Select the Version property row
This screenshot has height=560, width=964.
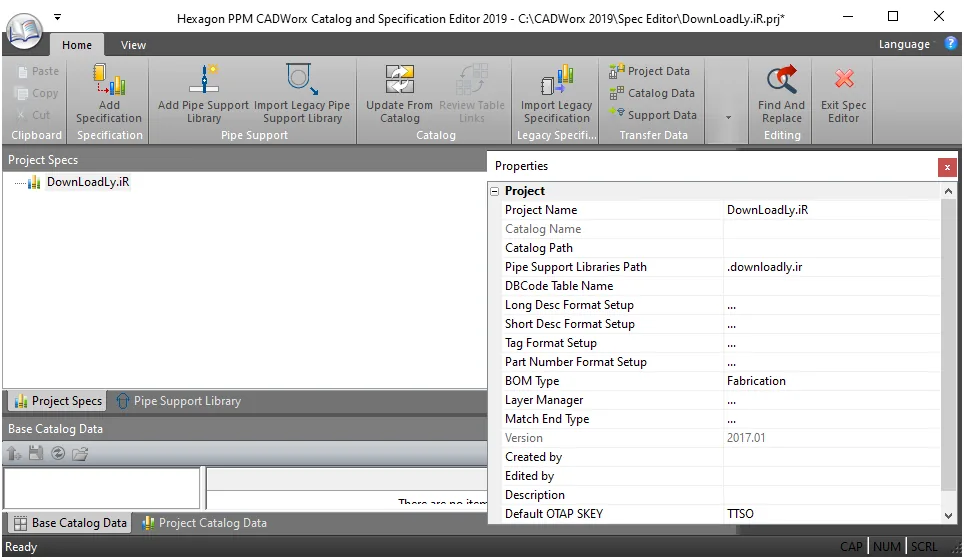pyautogui.click(x=721, y=438)
